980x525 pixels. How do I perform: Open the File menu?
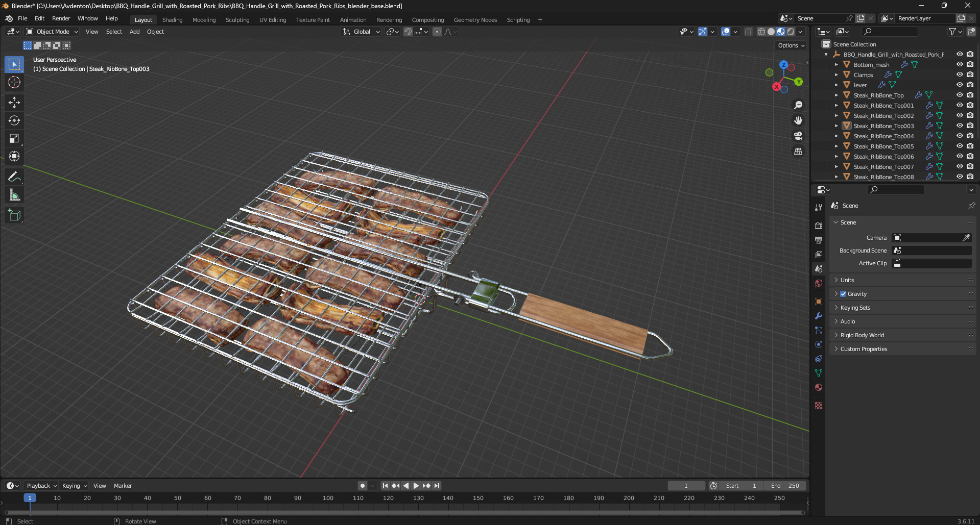[x=22, y=18]
